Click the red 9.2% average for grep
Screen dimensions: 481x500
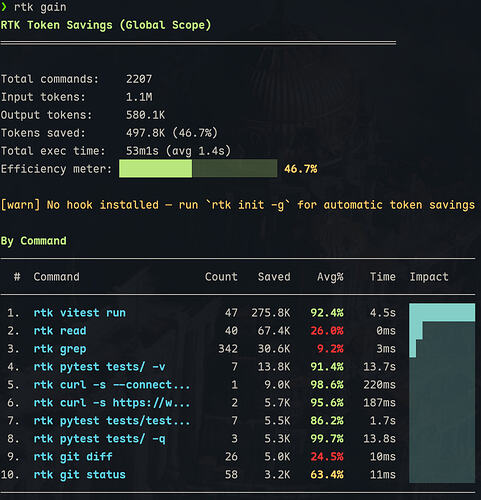tap(330, 349)
